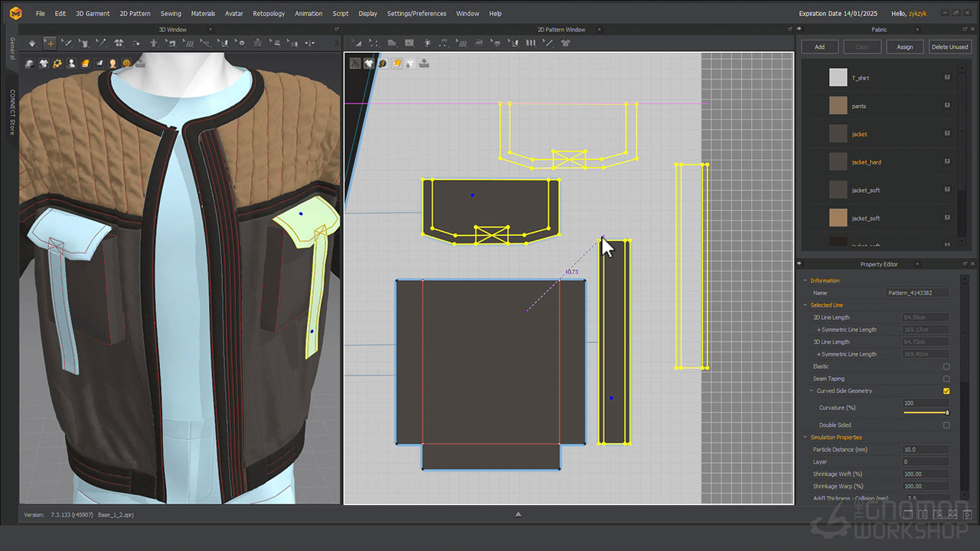
Task: Collapse the Simulation Properties section
Action: pos(805,438)
